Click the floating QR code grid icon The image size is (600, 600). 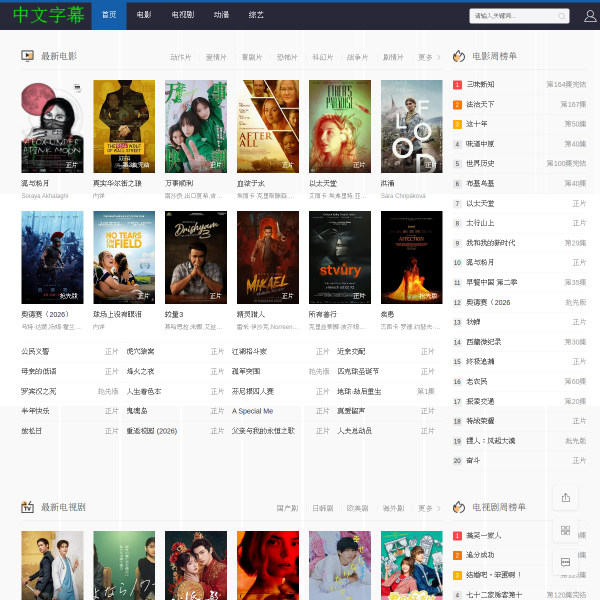[566, 530]
